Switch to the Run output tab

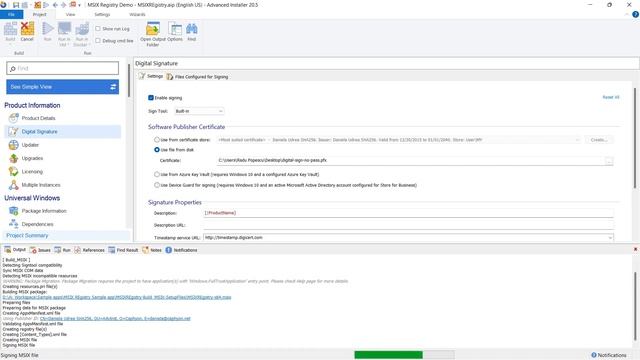[x=63, y=250]
